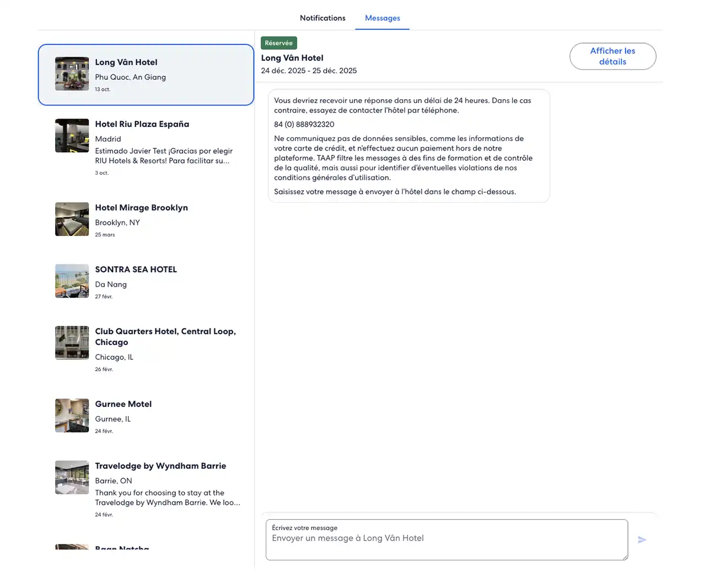
Task: Click the Travelodge by Wyndham Barrie thumbnail
Action: [x=72, y=477]
